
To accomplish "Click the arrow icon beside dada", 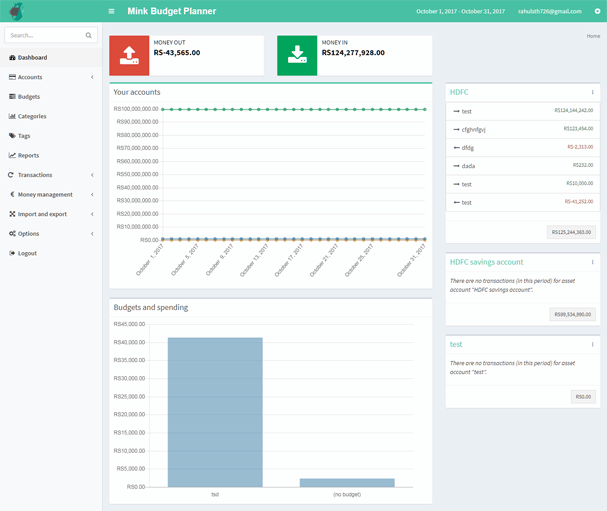I will click(456, 166).
